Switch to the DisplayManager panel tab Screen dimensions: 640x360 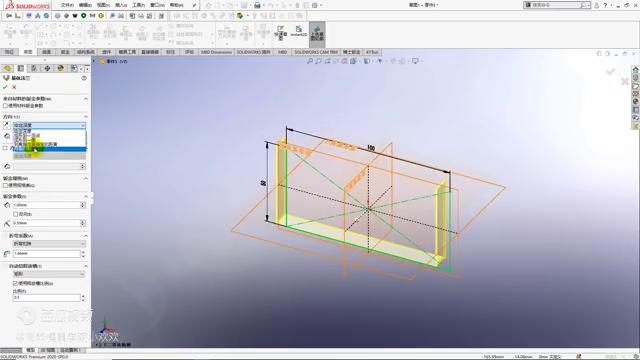61,68
